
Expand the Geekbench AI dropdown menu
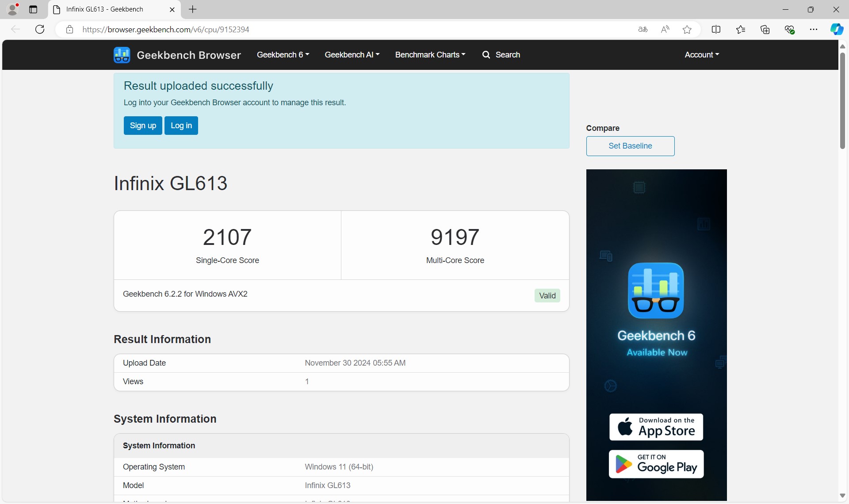click(x=352, y=55)
